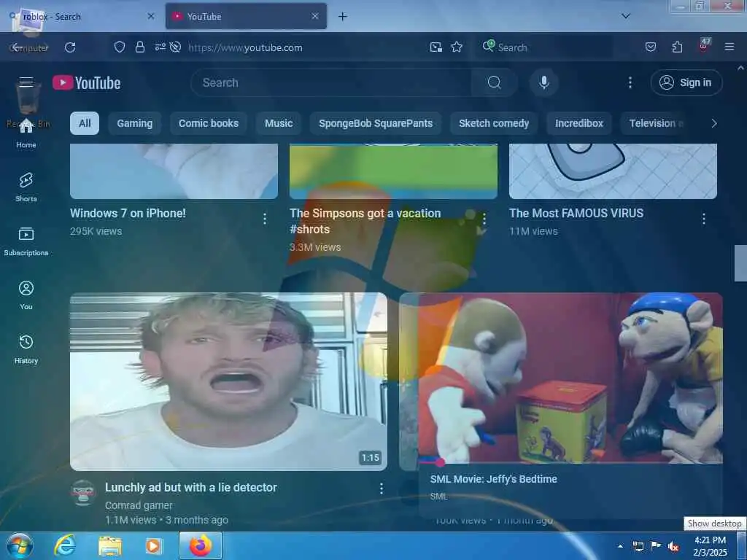Open Windows 7 on iPhone! title

point(128,213)
